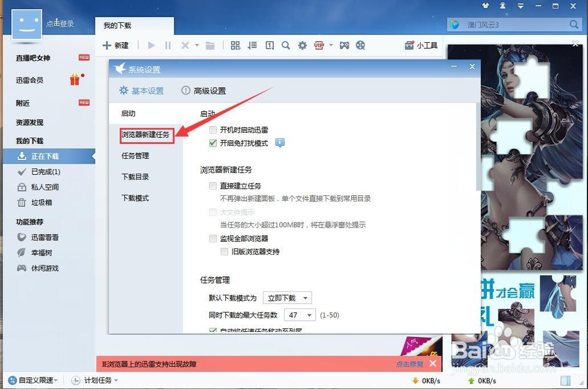Click the 新建 new task button
This screenshot has height=389, width=588.
tap(115, 45)
